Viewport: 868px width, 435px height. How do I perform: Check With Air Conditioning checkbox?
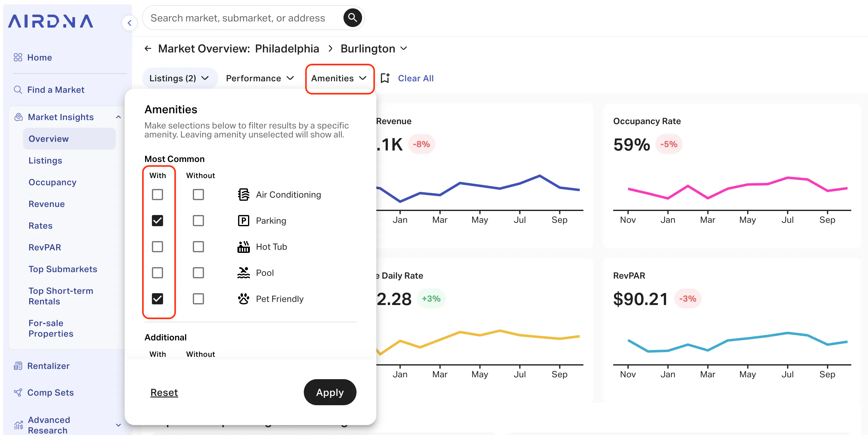click(x=157, y=195)
